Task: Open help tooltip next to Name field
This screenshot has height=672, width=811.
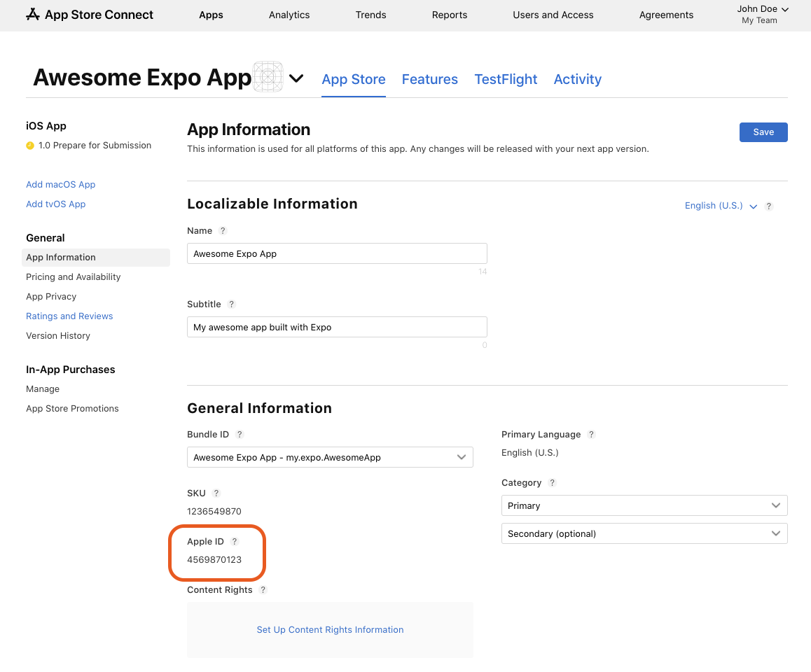Action: click(223, 230)
